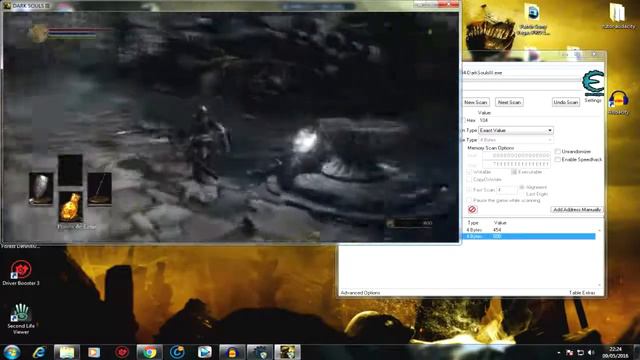Click the Fast Scan alignment value field

pyautogui.click(x=507, y=190)
